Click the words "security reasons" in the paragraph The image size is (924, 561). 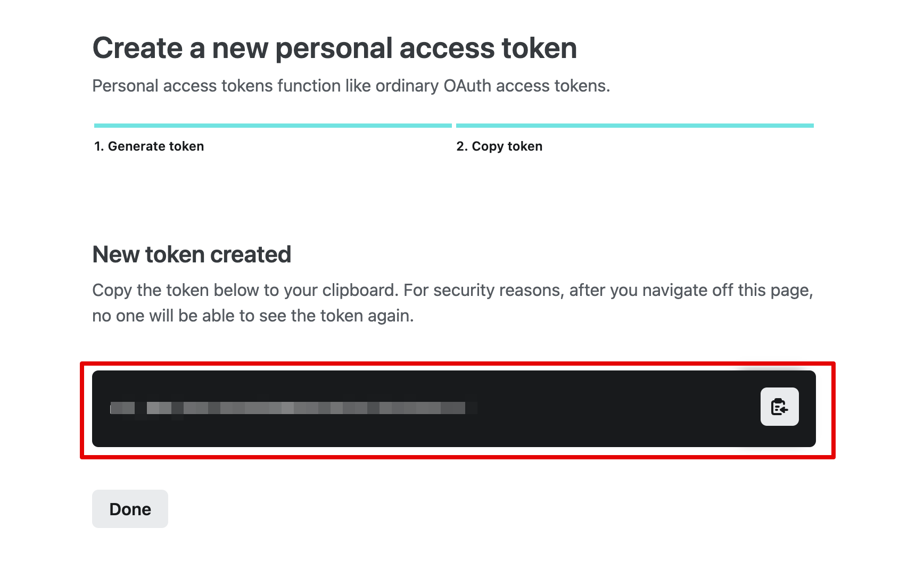coord(498,291)
